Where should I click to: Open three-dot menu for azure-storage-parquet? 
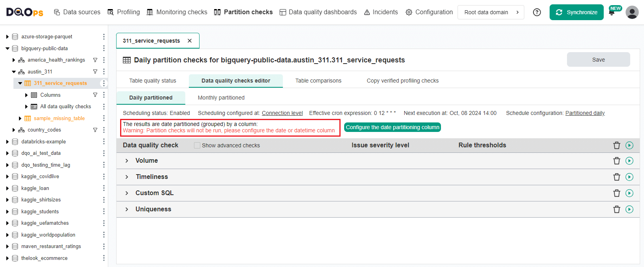point(104,37)
